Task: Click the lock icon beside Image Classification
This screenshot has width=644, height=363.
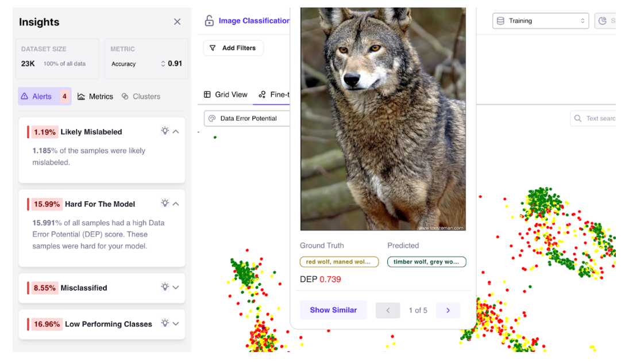Action: click(209, 21)
